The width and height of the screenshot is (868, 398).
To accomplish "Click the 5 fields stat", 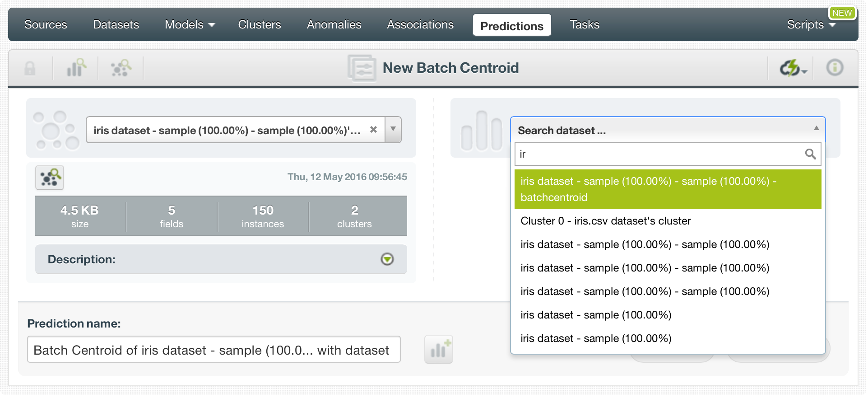I will [172, 216].
